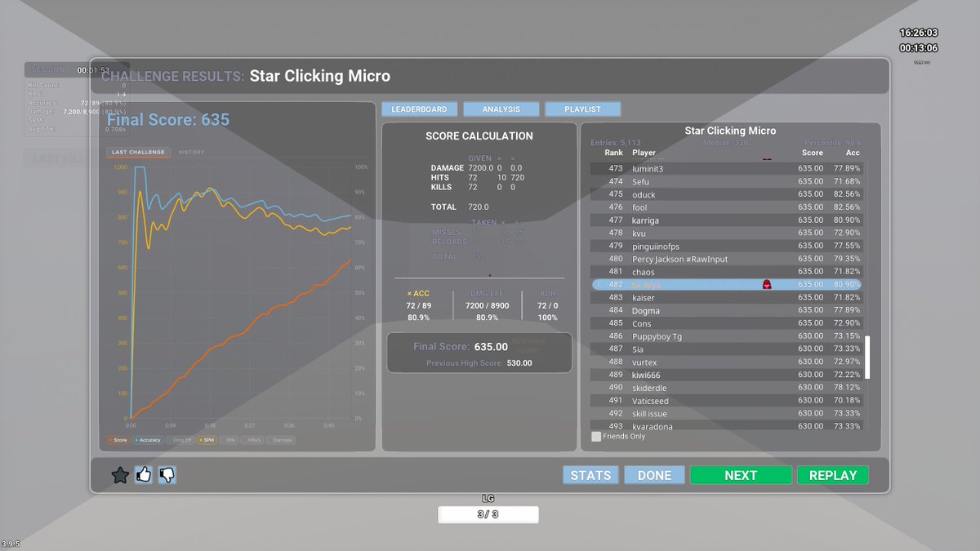Select leaderboard row for oduck
This screenshot has height=551, width=980.
tap(726, 194)
